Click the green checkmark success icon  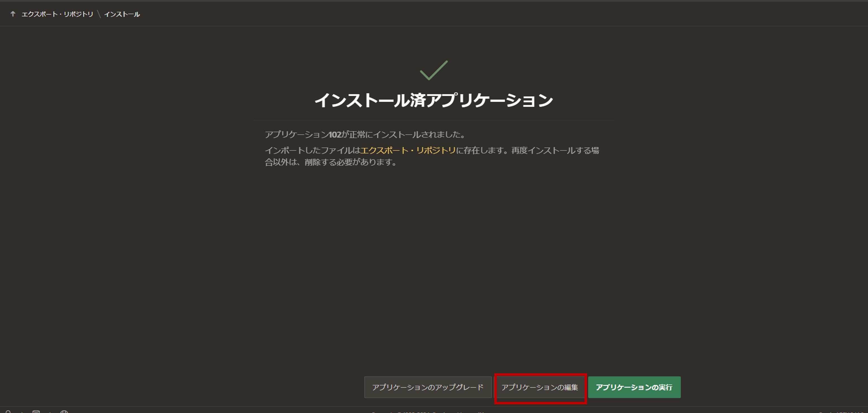(x=434, y=72)
